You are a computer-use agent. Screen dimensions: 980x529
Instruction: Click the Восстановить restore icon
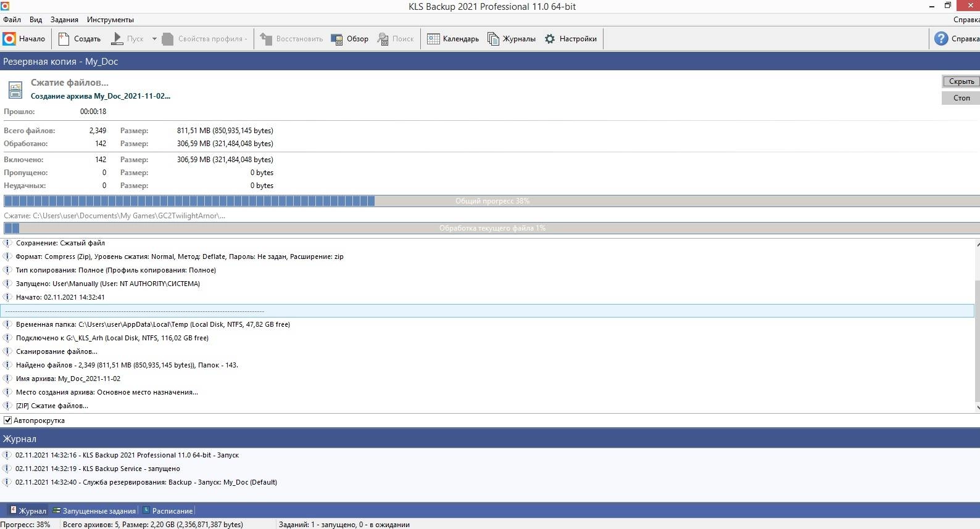[266, 39]
